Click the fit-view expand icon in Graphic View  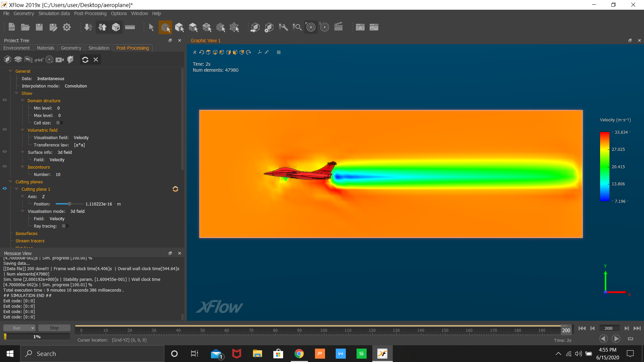click(267, 52)
